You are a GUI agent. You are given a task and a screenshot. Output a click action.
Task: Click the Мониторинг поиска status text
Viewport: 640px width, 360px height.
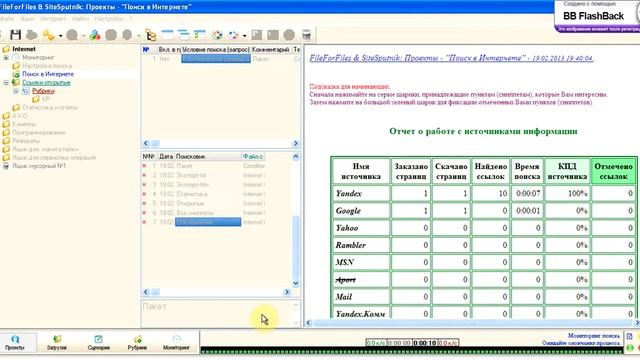594,336
